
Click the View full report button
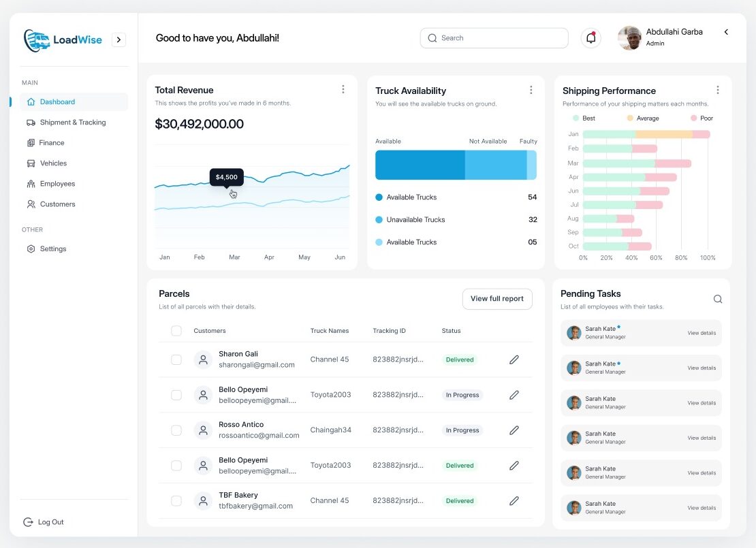tap(497, 299)
